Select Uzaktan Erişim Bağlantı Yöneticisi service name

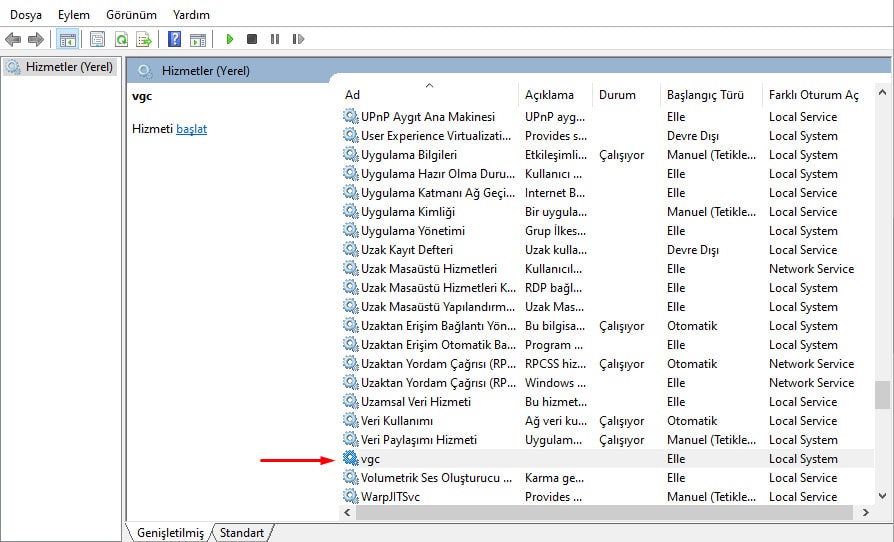coord(438,326)
